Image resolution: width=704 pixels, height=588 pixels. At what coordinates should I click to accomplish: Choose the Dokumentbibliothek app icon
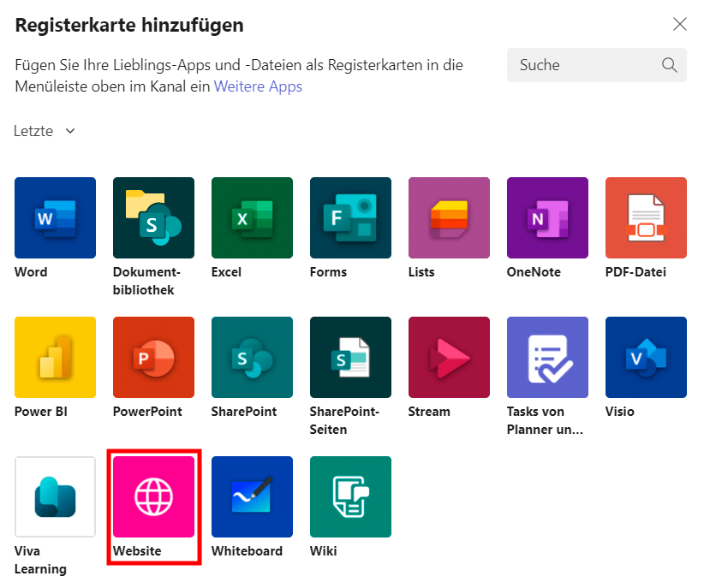[153, 217]
